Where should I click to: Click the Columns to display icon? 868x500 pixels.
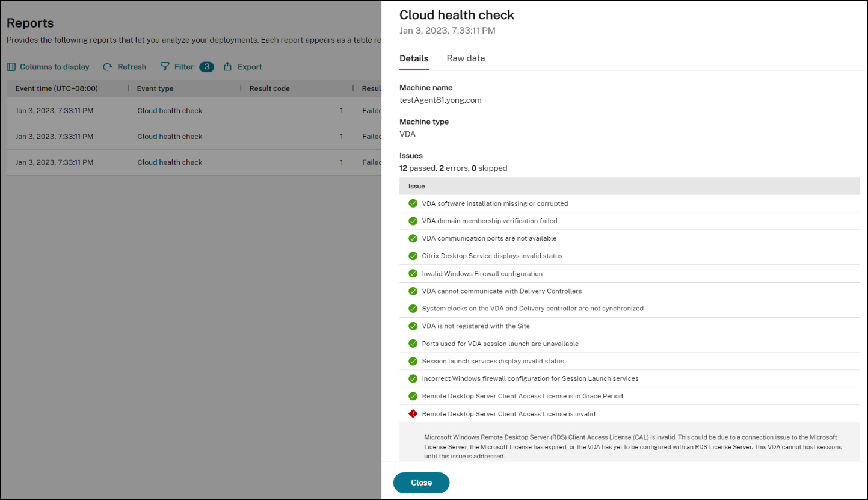pos(11,67)
